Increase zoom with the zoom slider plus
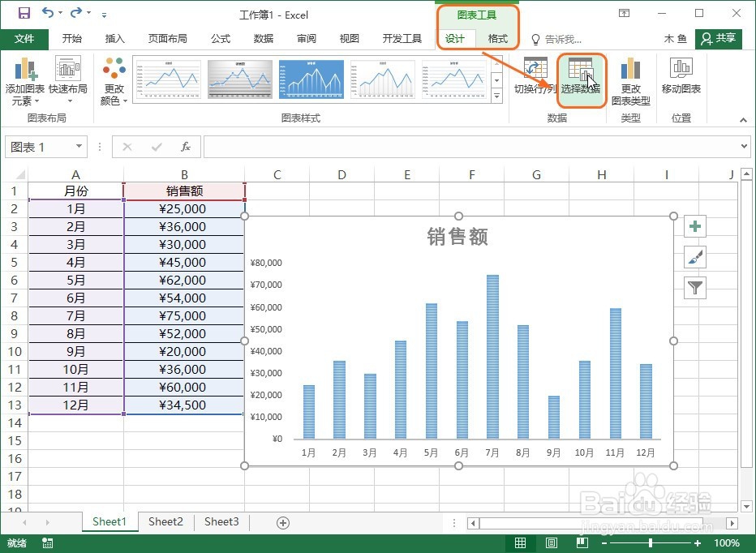The image size is (756, 553). 698,542
